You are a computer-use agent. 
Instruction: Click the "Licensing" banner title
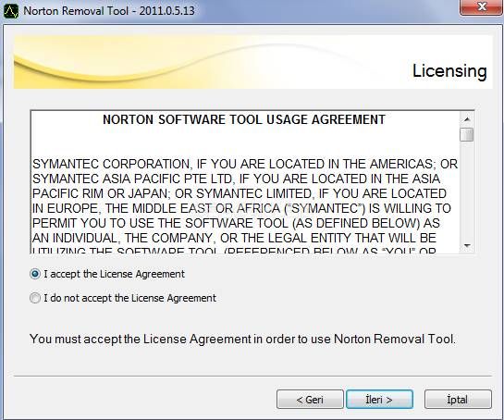click(x=449, y=71)
